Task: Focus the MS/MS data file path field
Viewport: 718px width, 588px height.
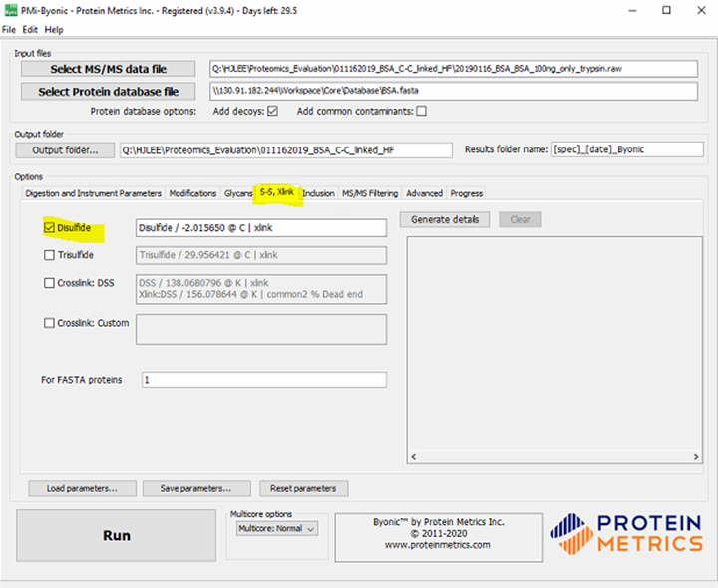Action: 454,69
